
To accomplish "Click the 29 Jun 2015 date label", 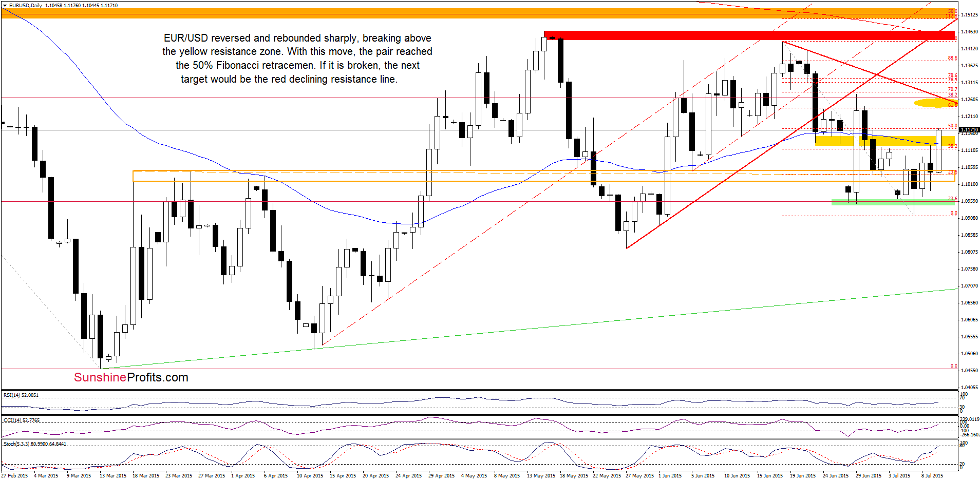I will click(869, 476).
